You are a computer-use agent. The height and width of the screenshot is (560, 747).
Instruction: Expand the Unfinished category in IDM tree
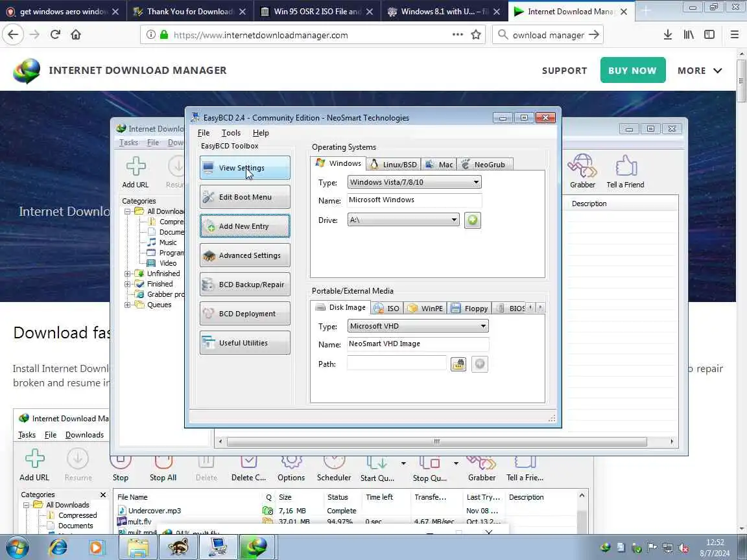[127, 274]
